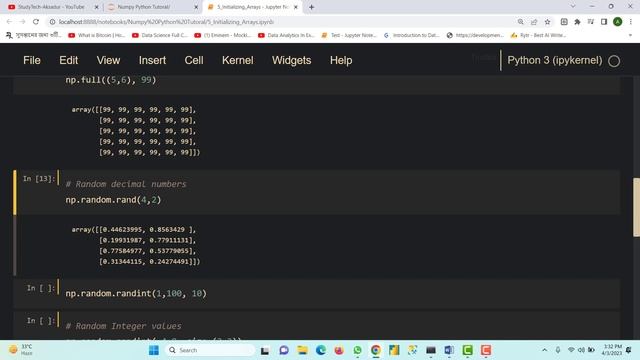Open the Insert menu
Image resolution: width=640 pixels, height=360 pixels.
[x=152, y=60]
